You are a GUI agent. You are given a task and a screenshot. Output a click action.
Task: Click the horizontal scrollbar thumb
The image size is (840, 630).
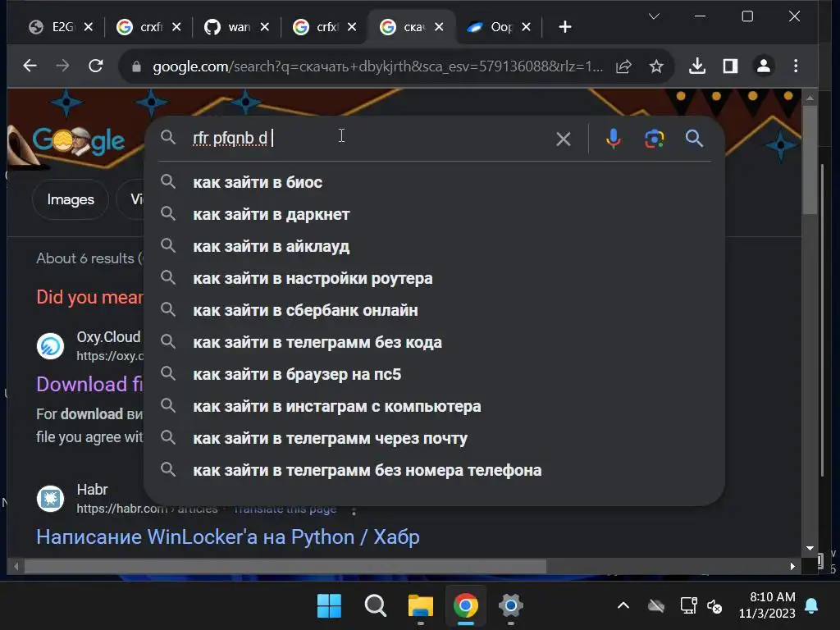tap(285, 566)
